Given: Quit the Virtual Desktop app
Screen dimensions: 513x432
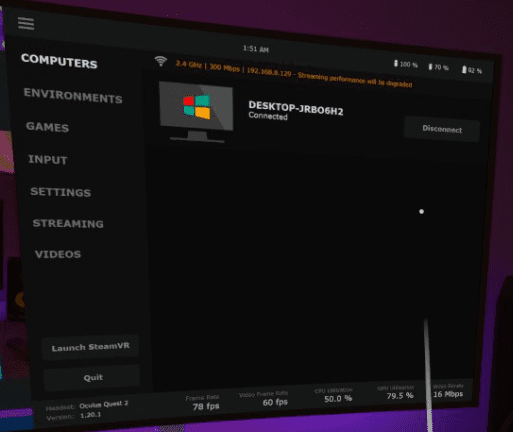Looking at the screenshot, I should 93,377.
